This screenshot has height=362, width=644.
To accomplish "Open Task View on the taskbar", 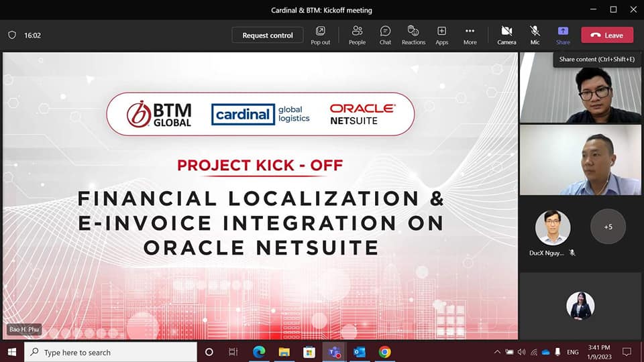I will [x=233, y=352].
